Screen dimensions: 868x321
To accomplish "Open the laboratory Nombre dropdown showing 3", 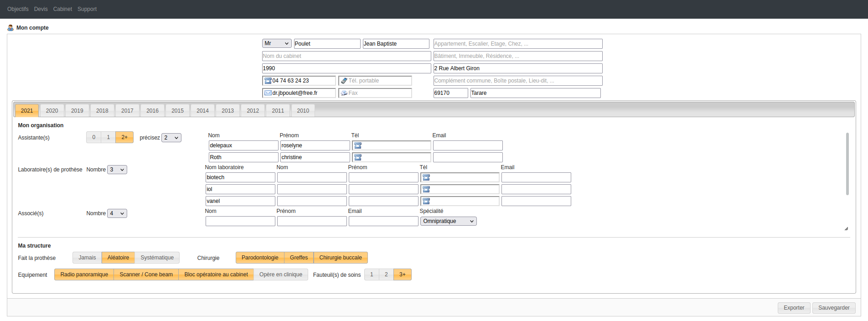I will pyautogui.click(x=117, y=170).
